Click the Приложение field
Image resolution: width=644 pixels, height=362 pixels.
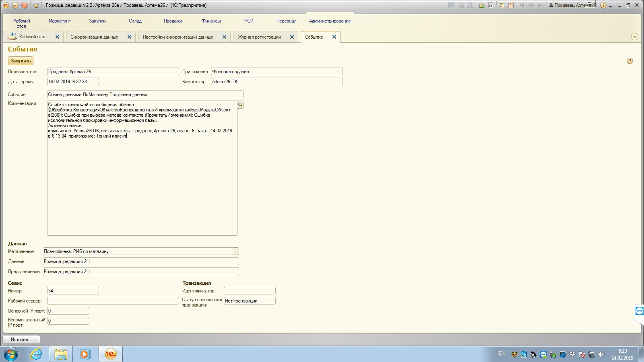click(x=277, y=72)
